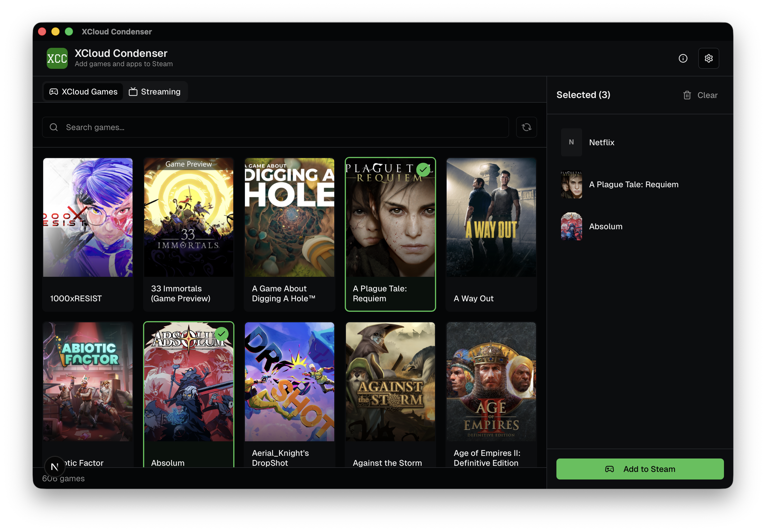Select the A Way Out cover art

coord(491,217)
